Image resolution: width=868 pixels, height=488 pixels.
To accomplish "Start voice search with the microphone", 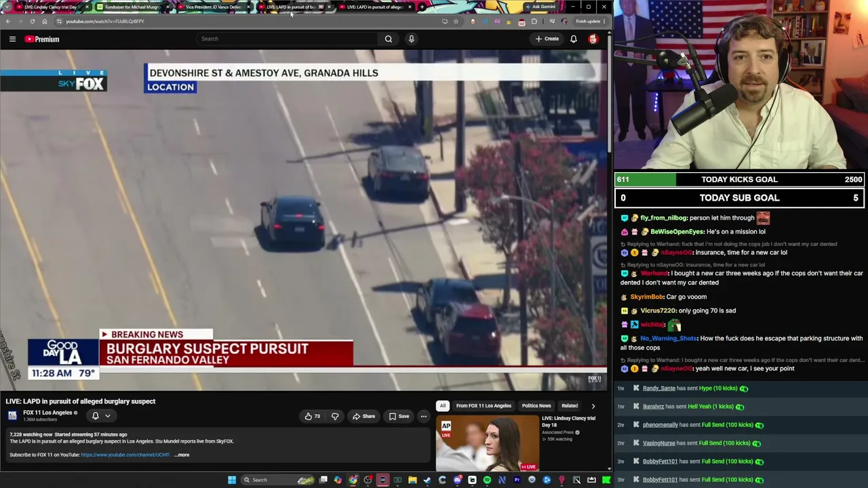I will [411, 39].
